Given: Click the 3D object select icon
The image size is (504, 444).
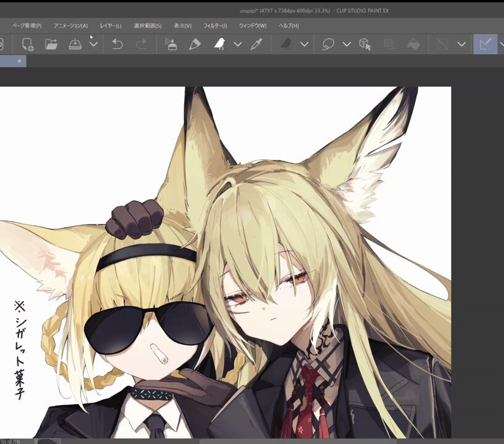Looking at the screenshot, I should (365, 44).
